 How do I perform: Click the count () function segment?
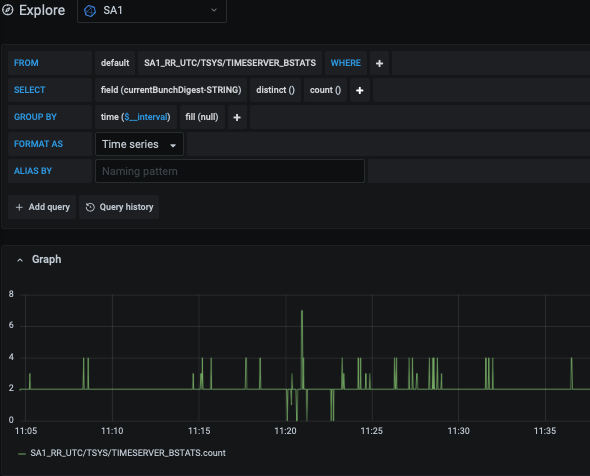coord(325,90)
